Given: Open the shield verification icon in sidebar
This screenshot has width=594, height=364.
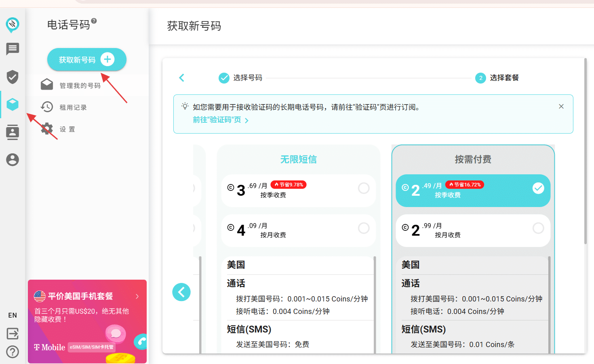Looking at the screenshot, I should pos(13,77).
